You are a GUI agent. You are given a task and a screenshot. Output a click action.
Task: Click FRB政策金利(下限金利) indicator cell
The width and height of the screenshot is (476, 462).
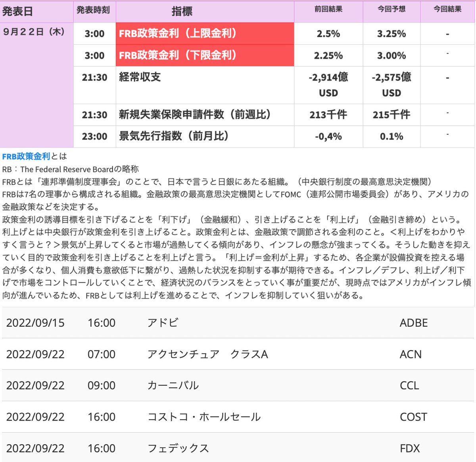(x=205, y=55)
